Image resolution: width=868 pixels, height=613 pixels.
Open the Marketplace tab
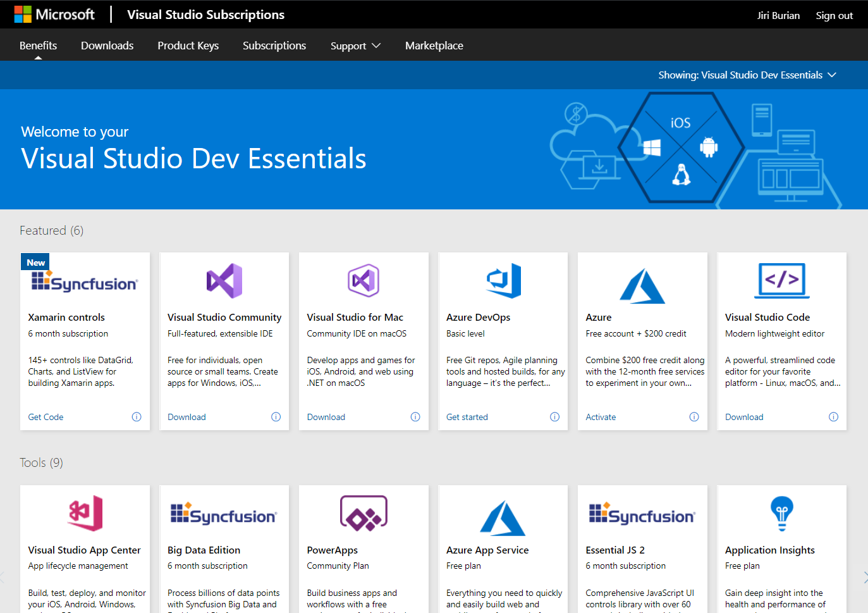point(434,46)
